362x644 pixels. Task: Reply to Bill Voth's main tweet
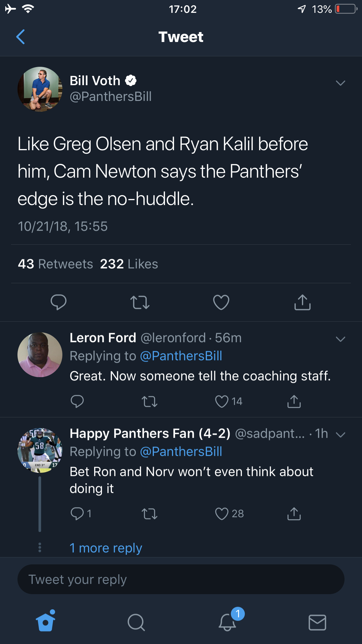click(x=59, y=302)
